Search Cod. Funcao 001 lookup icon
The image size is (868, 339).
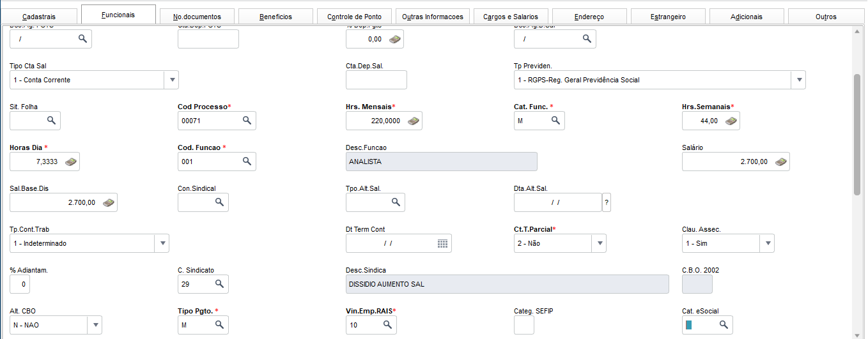(247, 162)
